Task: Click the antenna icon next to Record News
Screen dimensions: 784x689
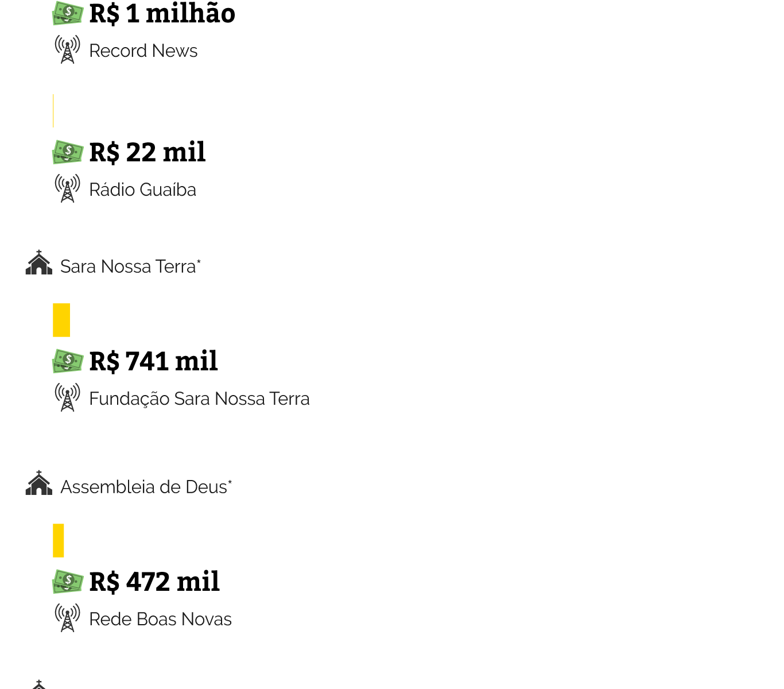Action: click(68, 49)
